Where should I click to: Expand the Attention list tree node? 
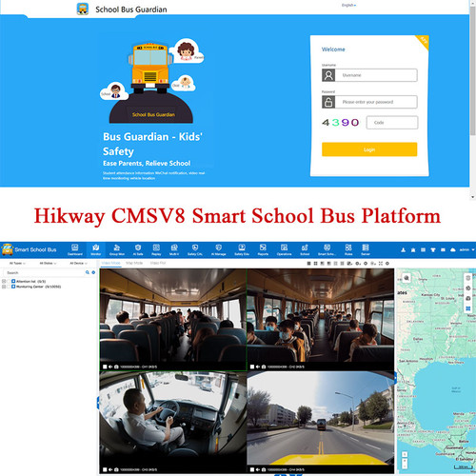[4, 281]
